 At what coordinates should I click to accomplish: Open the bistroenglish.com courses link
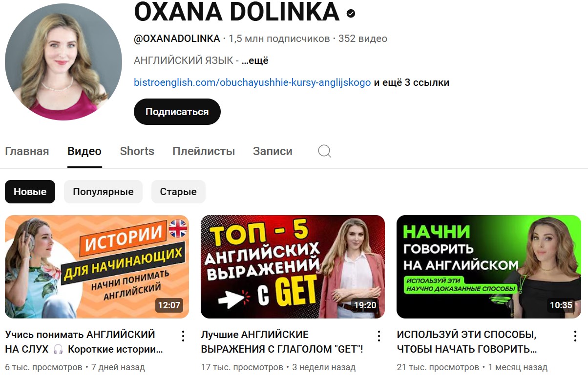[x=252, y=82]
